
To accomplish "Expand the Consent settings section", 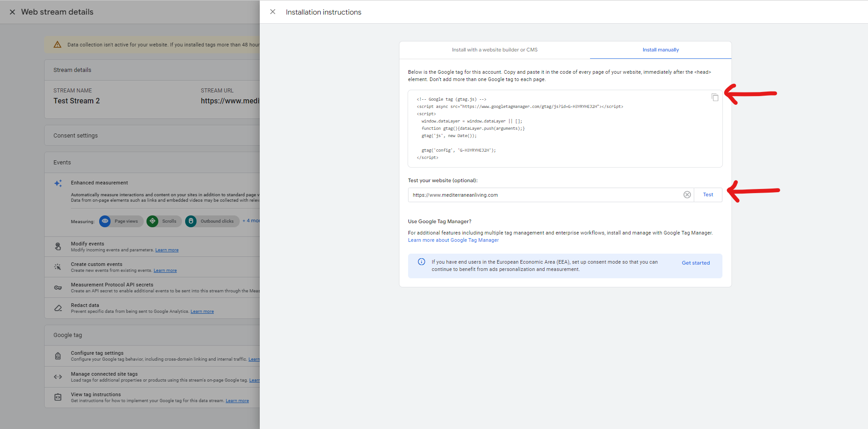I will [152, 136].
